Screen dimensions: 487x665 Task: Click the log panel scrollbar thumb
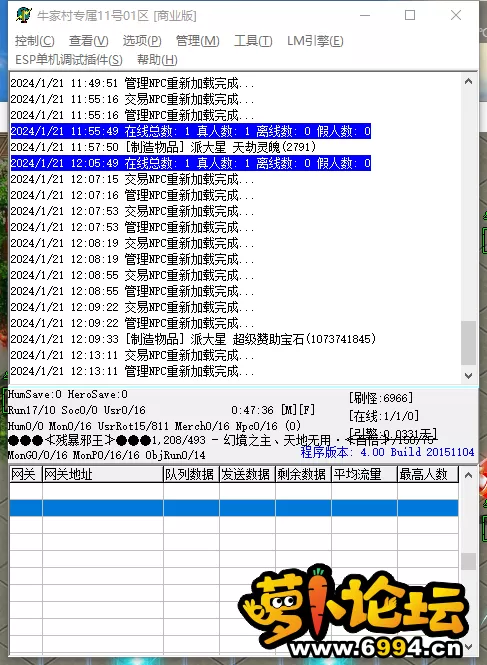click(468, 343)
